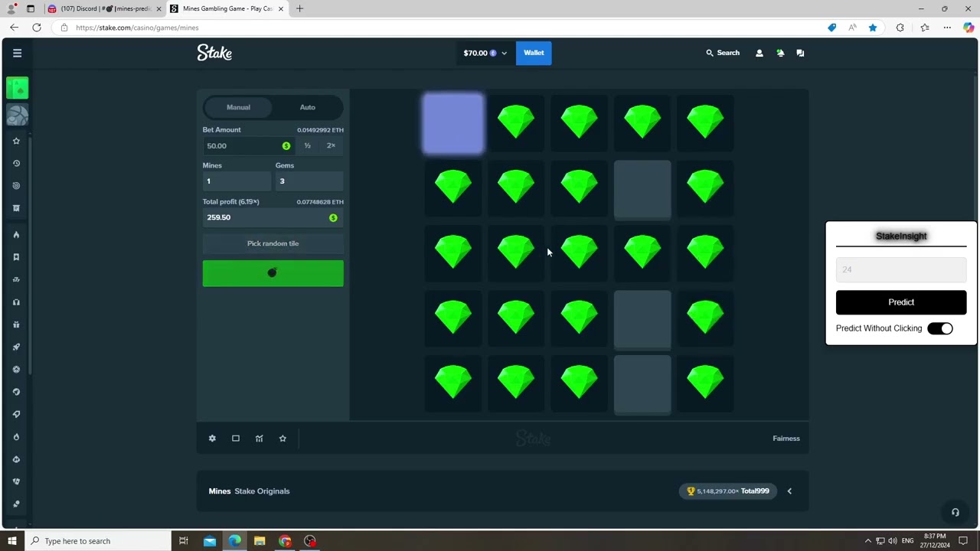Screen dimensions: 980x551
Task: Click the browser favorites star in address bar
Action: pyautogui.click(x=873, y=28)
